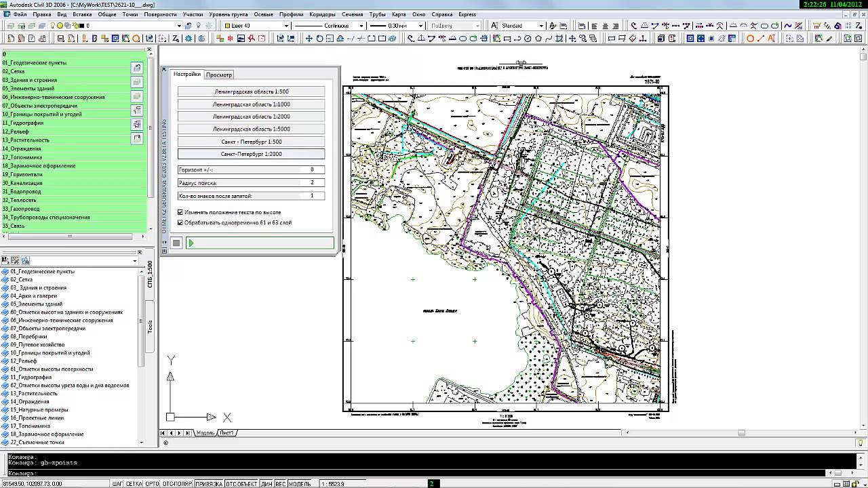Click the yellow Цвет 40 color swatch
Image resolution: width=868 pixels, height=488 pixels.
click(x=228, y=26)
